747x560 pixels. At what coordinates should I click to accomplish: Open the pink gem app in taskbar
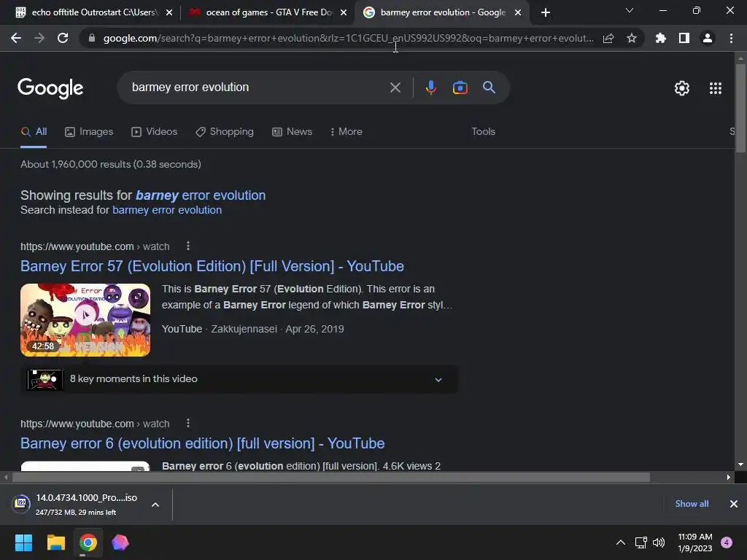(x=120, y=542)
